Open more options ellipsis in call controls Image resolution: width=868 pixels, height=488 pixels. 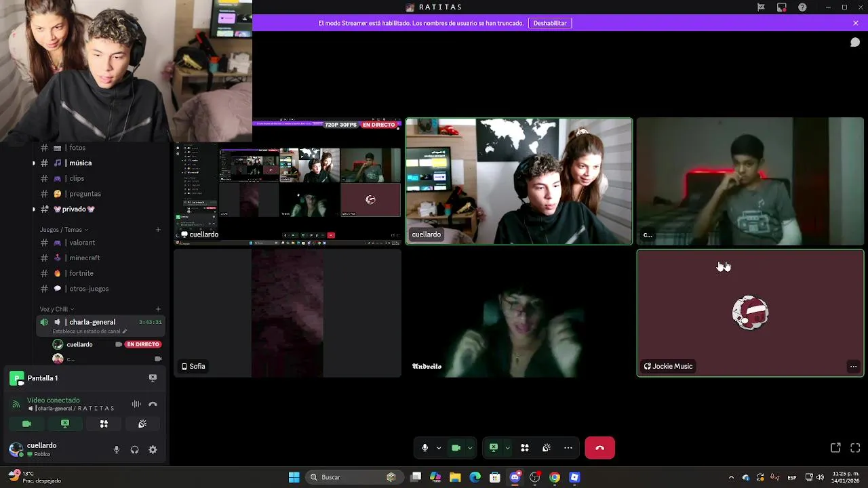pyautogui.click(x=568, y=448)
